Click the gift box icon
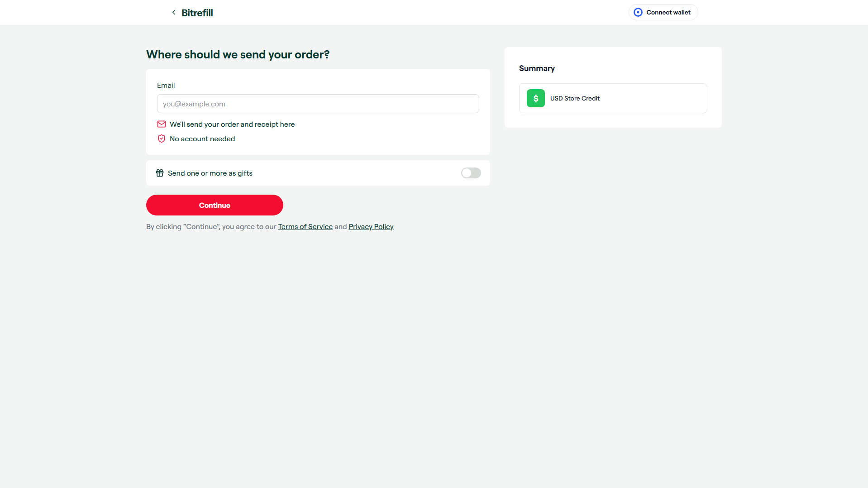 (x=160, y=173)
